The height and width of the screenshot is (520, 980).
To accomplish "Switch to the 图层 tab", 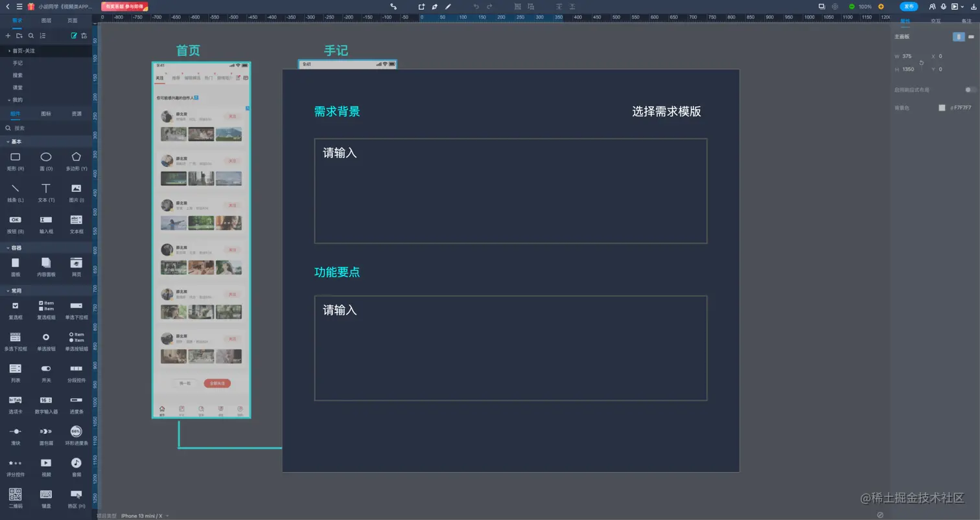I will 46,21.
